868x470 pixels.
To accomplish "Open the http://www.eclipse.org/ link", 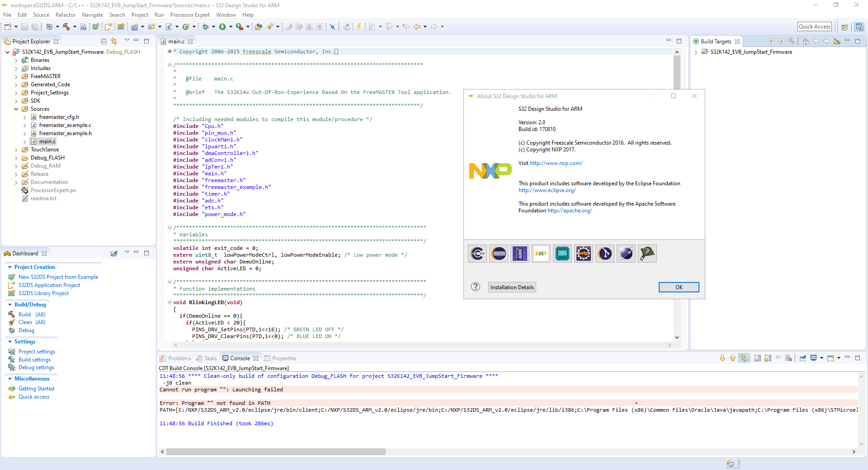I will coord(547,190).
